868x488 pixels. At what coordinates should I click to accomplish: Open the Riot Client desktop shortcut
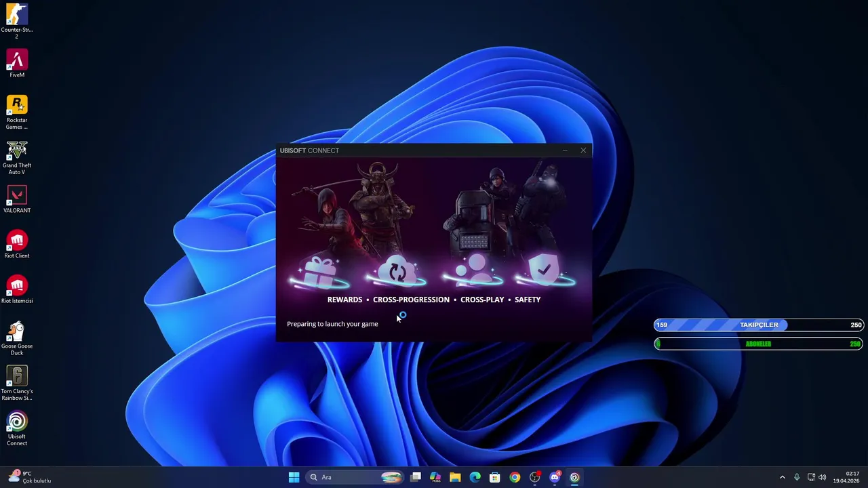tap(17, 245)
